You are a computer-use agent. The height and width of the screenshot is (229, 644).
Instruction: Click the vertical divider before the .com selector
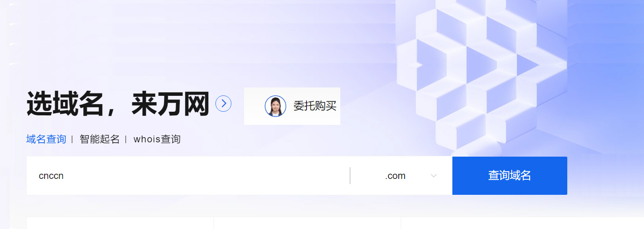click(x=350, y=176)
